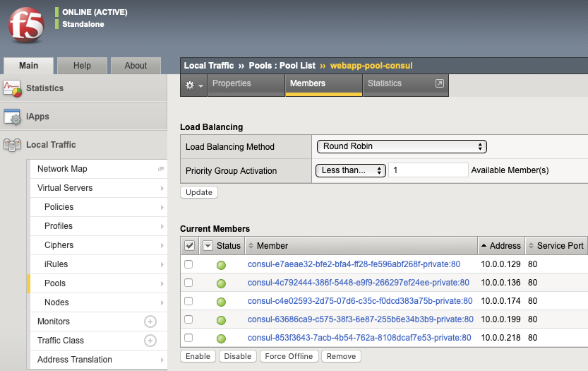Click green status icon for 10.0.0.199 member
This screenshot has width=588, height=371.
221,320
